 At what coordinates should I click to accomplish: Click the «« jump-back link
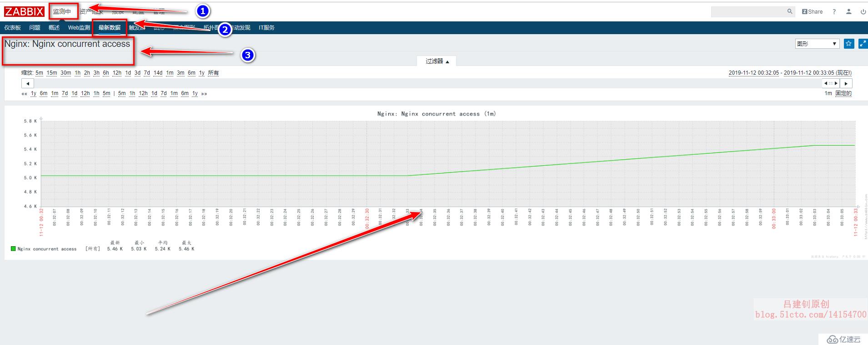(24, 94)
